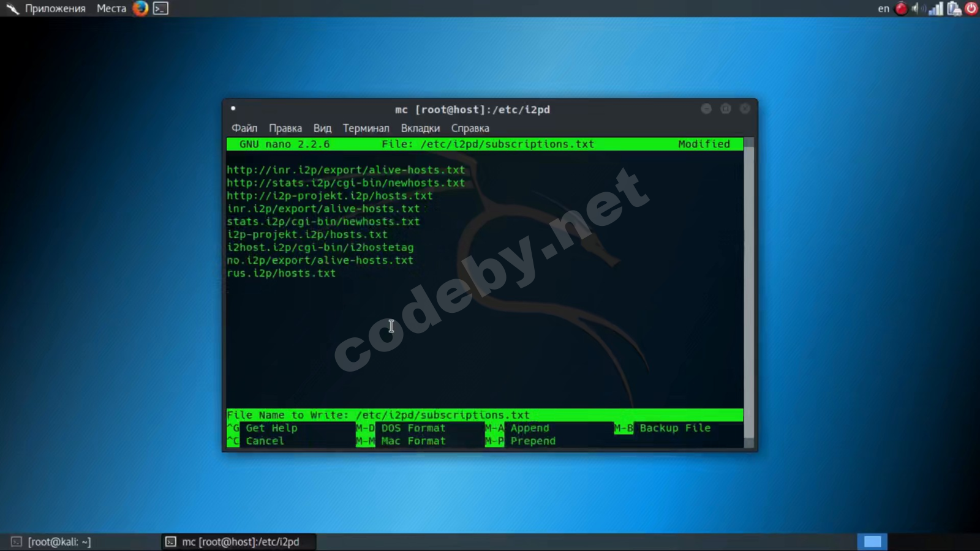Open the Терминал menu
Screen dimensions: 980x551
coord(366,128)
